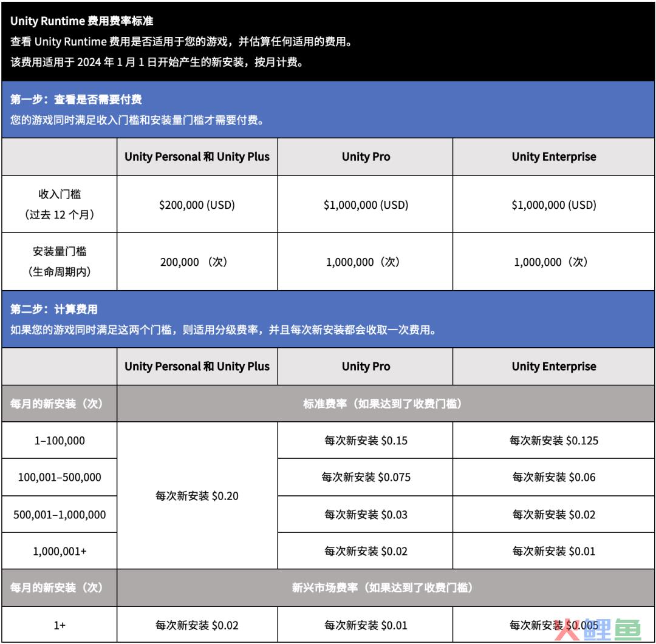Click Enterprise "每次新安装 $0.02" in 500,001–1,000,000 row

pyautogui.click(x=554, y=514)
